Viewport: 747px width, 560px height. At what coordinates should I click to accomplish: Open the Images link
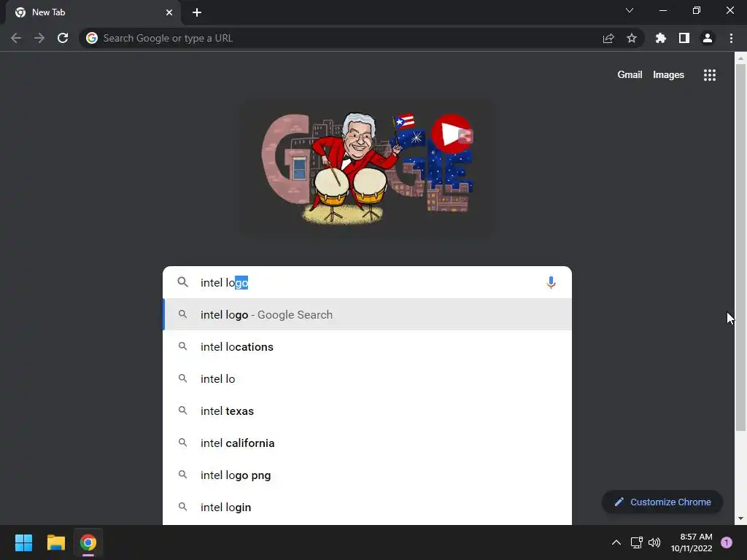668,75
